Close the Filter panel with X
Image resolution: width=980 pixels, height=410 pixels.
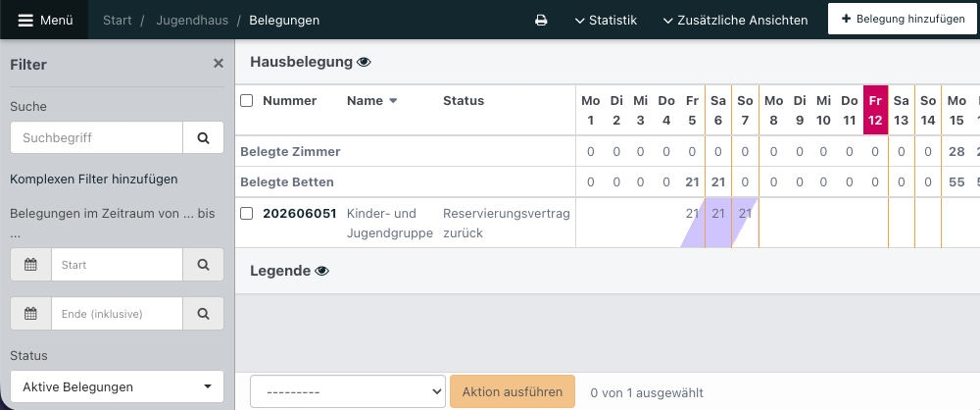[219, 63]
